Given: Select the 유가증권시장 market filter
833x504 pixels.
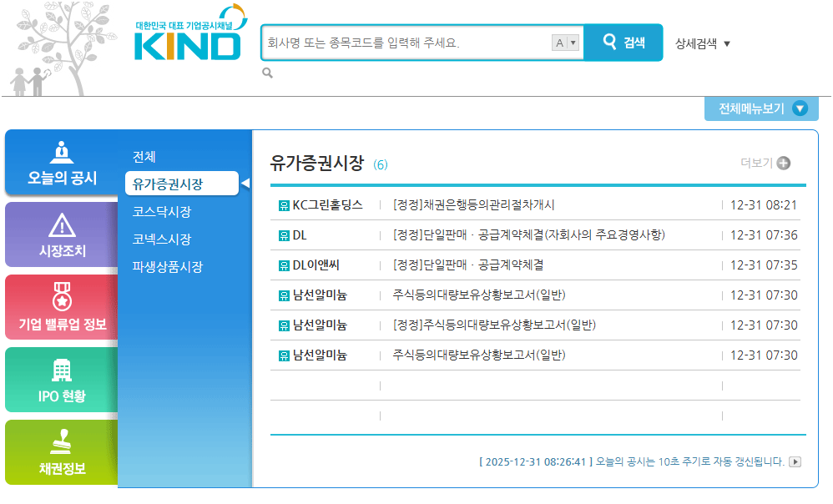Looking at the screenshot, I should [182, 184].
